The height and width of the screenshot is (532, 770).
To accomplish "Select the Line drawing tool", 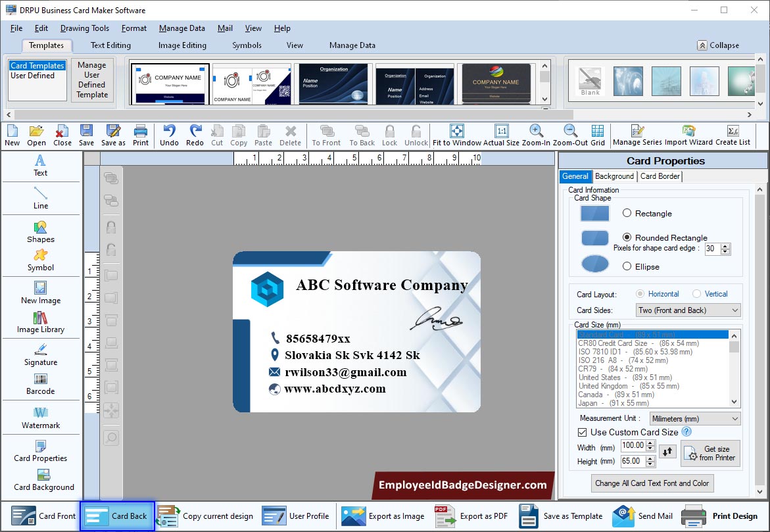I will point(40,198).
